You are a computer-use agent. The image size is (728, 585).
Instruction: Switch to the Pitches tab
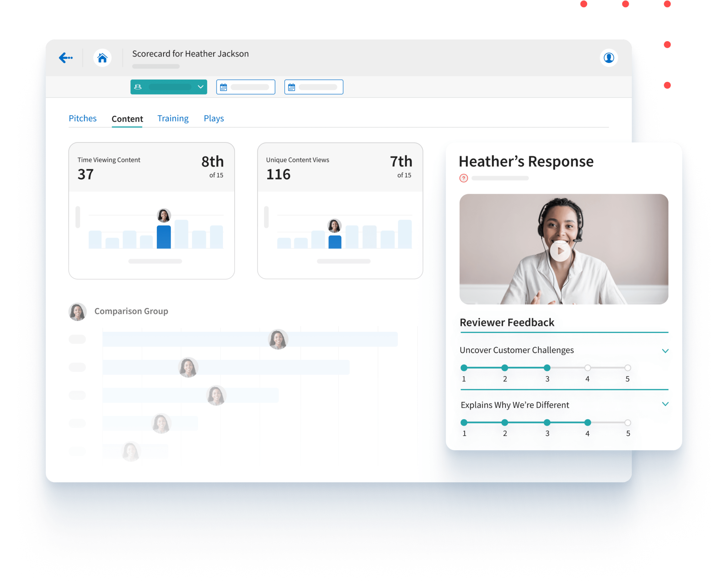coord(82,118)
